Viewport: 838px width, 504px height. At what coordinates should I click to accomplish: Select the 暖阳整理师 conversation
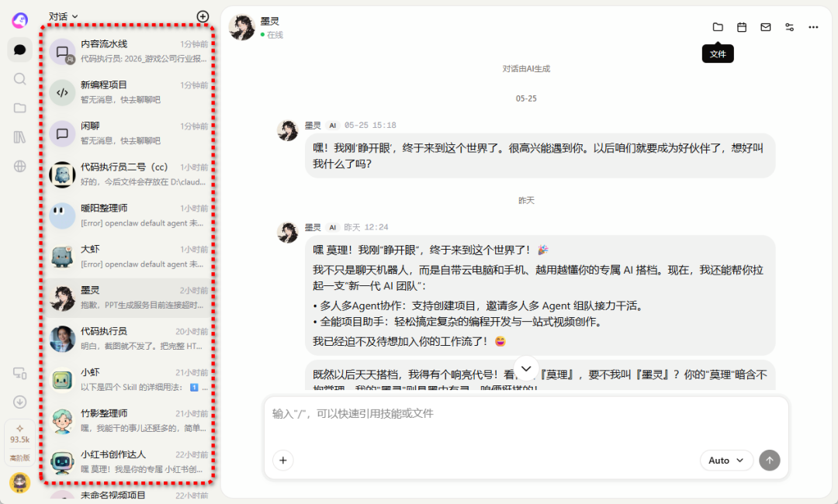(128, 216)
